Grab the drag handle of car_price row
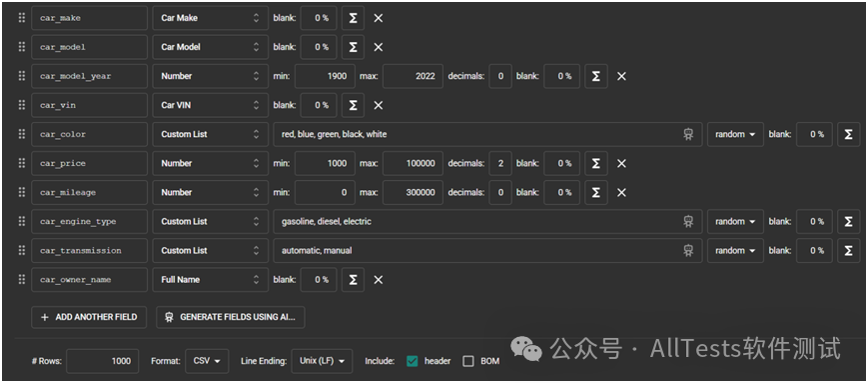This screenshot has height=383, width=868. click(22, 164)
